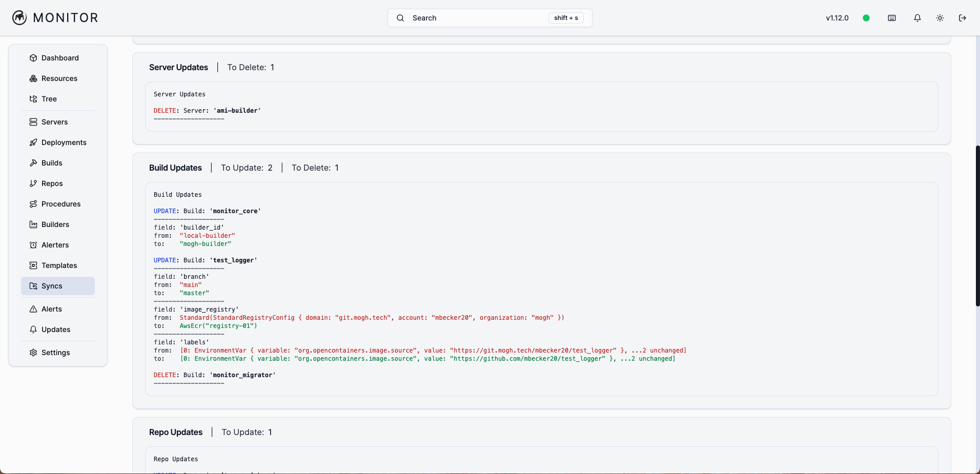Click the Templates icon
The width and height of the screenshot is (980, 474).
click(x=33, y=265)
